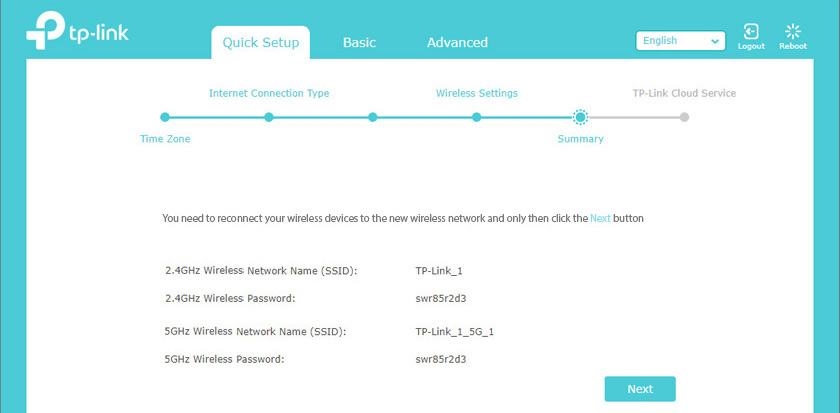Click the unlabeled third progress step dot

[x=373, y=117]
